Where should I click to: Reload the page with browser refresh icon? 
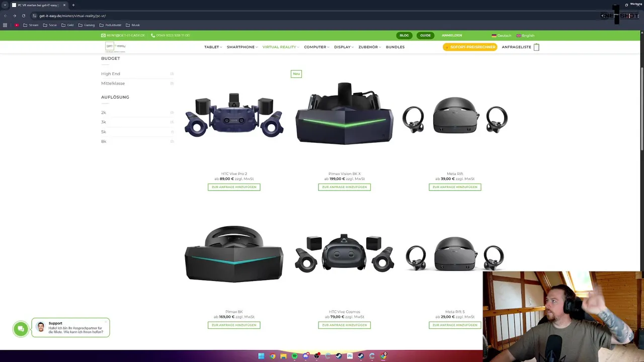click(23, 16)
